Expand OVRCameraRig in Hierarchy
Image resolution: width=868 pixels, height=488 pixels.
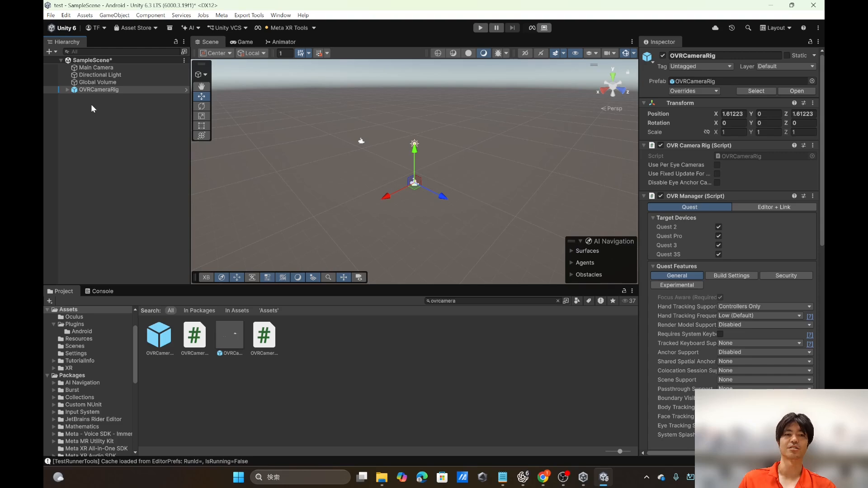coord(67,90)
